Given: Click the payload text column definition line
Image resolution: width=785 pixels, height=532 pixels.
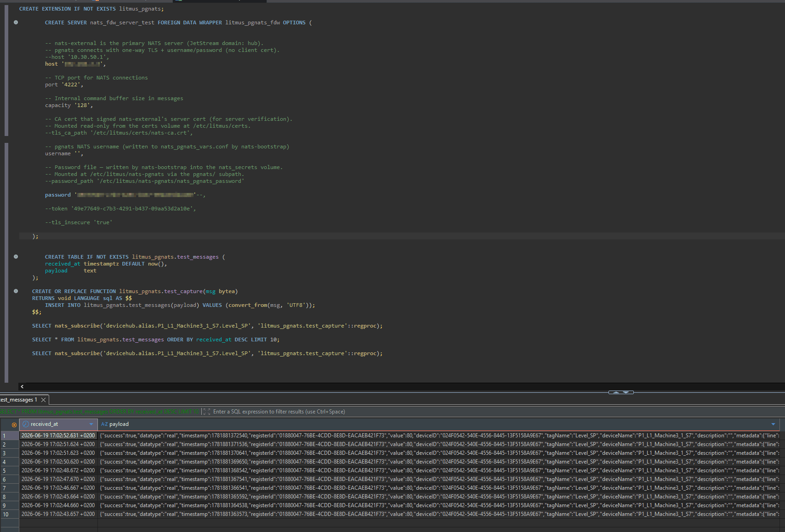Looking at the screenshot, I should click(x=70, y=271).
